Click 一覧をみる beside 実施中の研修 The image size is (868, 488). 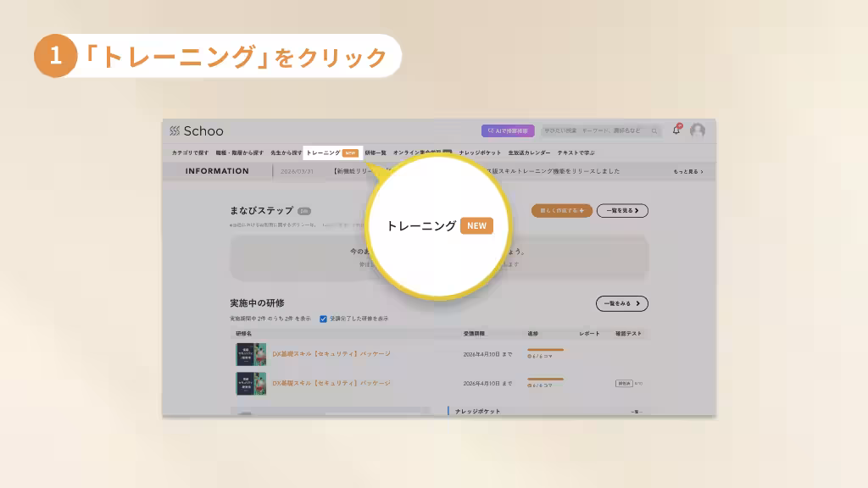(622, 304)
